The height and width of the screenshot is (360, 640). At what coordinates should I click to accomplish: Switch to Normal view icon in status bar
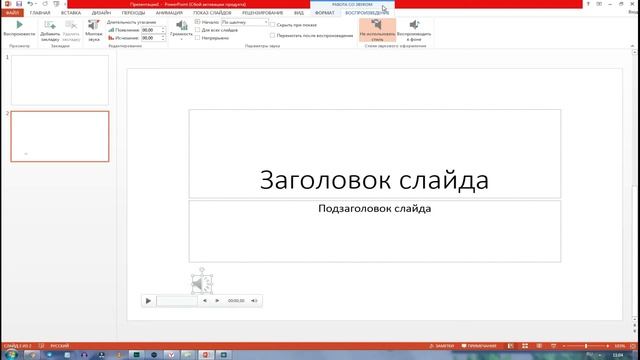(x=511, y=346)
